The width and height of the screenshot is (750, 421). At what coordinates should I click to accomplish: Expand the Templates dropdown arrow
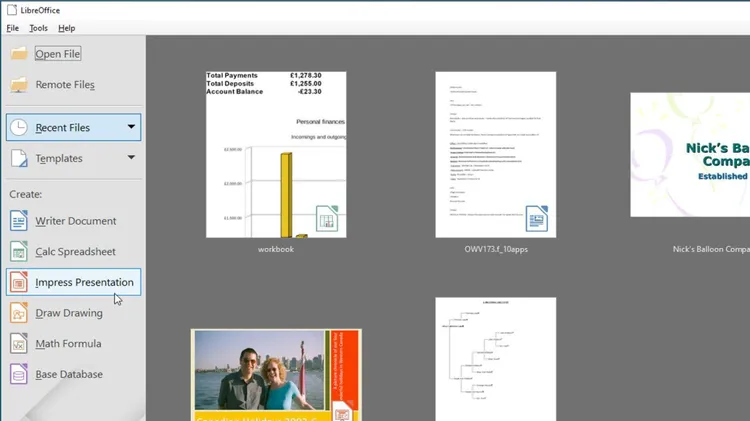[x=131, y=157]
